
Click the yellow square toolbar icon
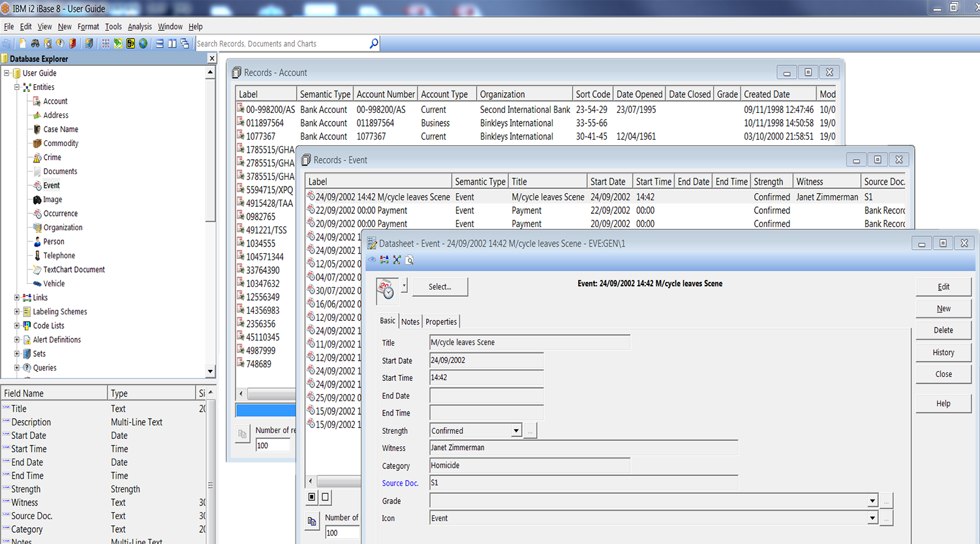[130, 44]
